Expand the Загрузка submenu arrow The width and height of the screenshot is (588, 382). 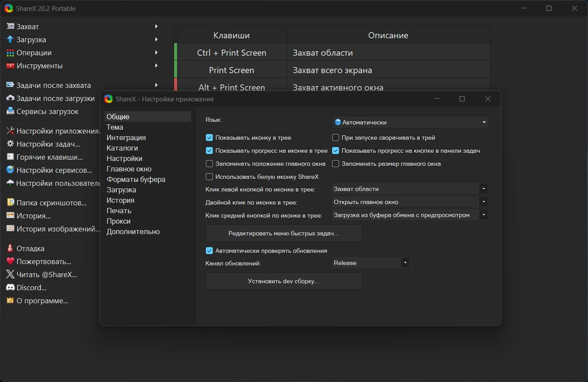click(156, 40)
